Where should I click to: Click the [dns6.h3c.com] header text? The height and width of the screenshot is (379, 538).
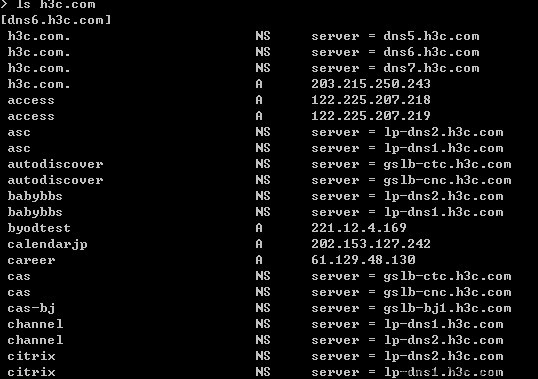coord(56,20)
